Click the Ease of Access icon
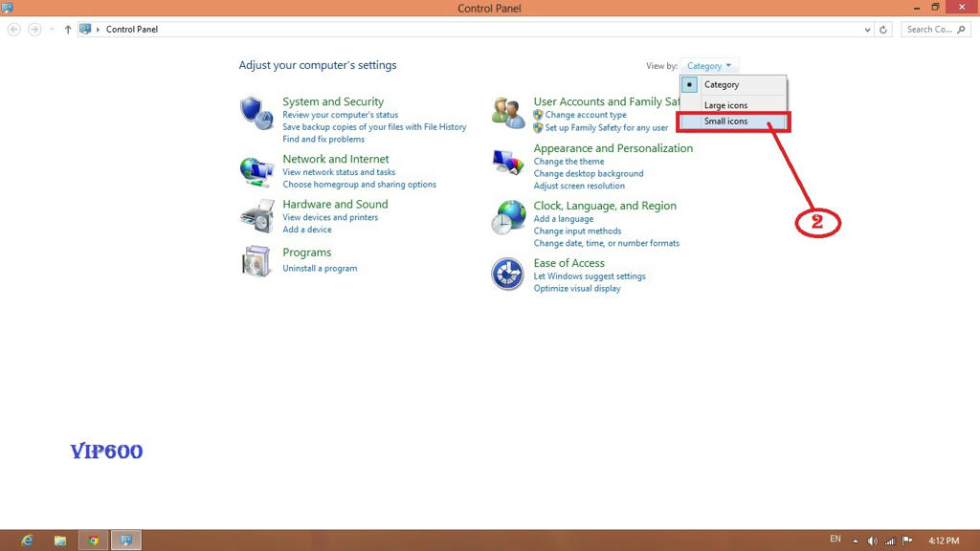 507,274
